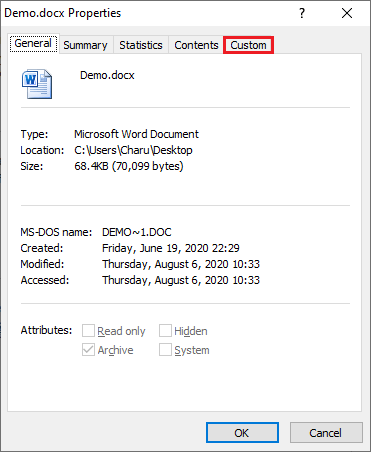
Task: Click the Word document icon for Demo.docx
Action: pyautogui.click(x=37, y=84)
